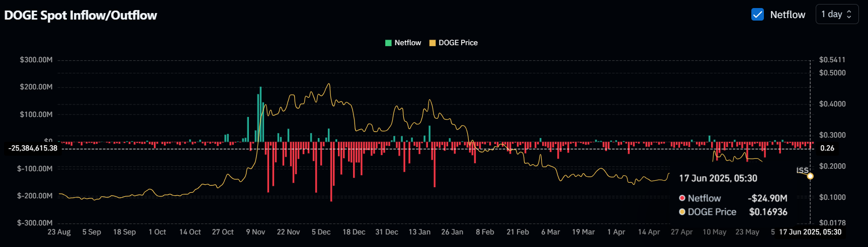Click the 19 Mar date label
Screen dimensions: 868x247
pyautogui.click(x=583, y=232)
